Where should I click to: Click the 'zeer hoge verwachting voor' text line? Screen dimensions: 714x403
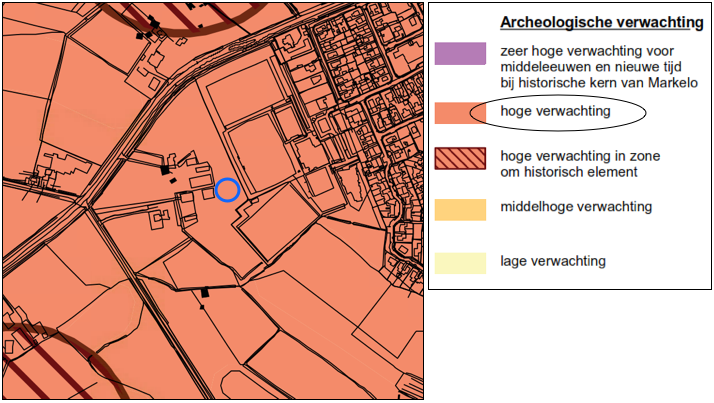[587, 51]
